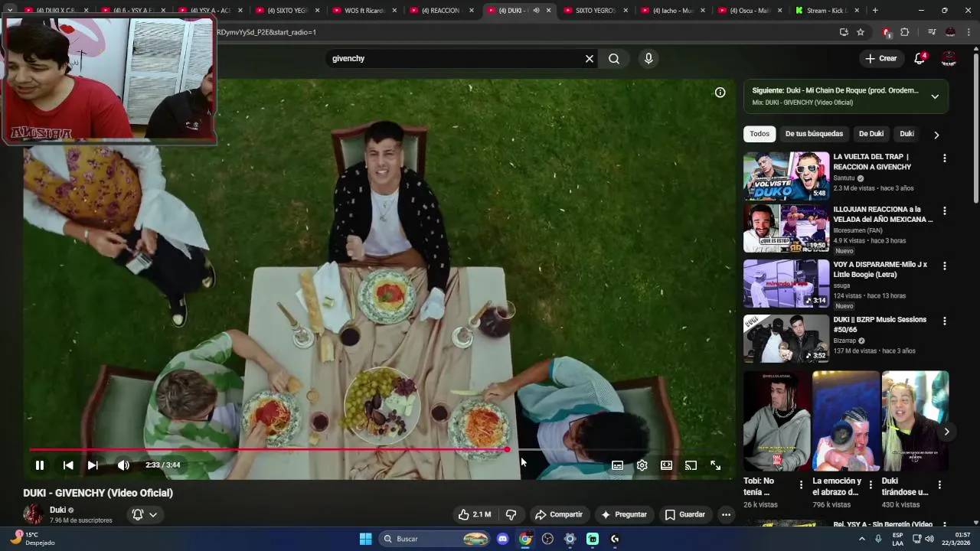Image resolution: width=980 pixels, height=551 pixels.
Task: Open YouTube notifications bell
Action: (920, 59)
